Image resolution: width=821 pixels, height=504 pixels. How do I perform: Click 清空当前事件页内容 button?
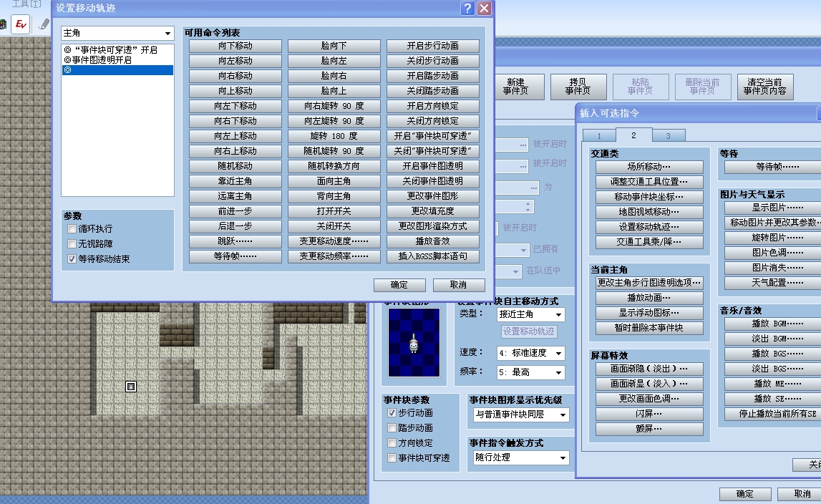[x=765, y=87]
